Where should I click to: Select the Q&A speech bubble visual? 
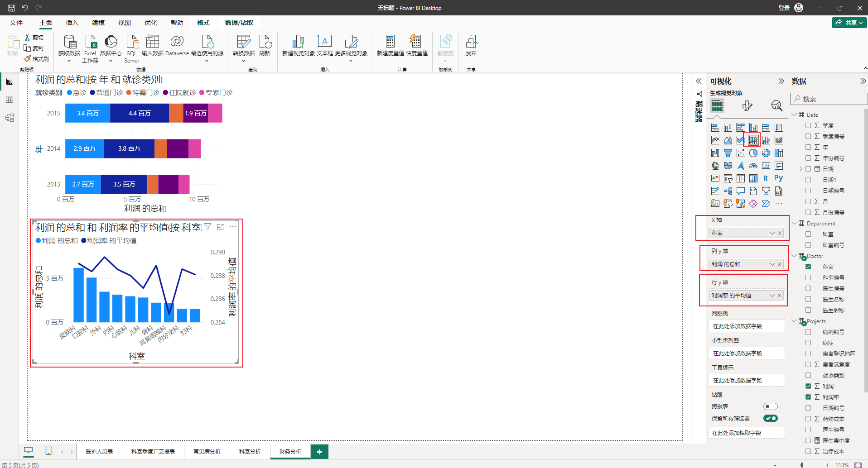(x=740, y=191)
